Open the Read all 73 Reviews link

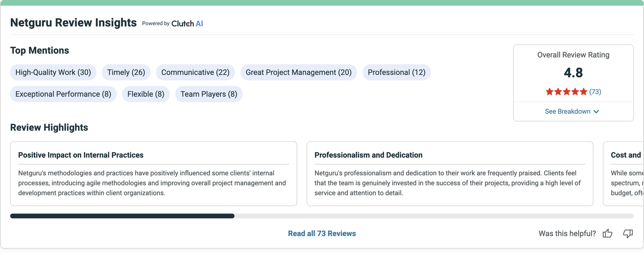pos(322,234)
